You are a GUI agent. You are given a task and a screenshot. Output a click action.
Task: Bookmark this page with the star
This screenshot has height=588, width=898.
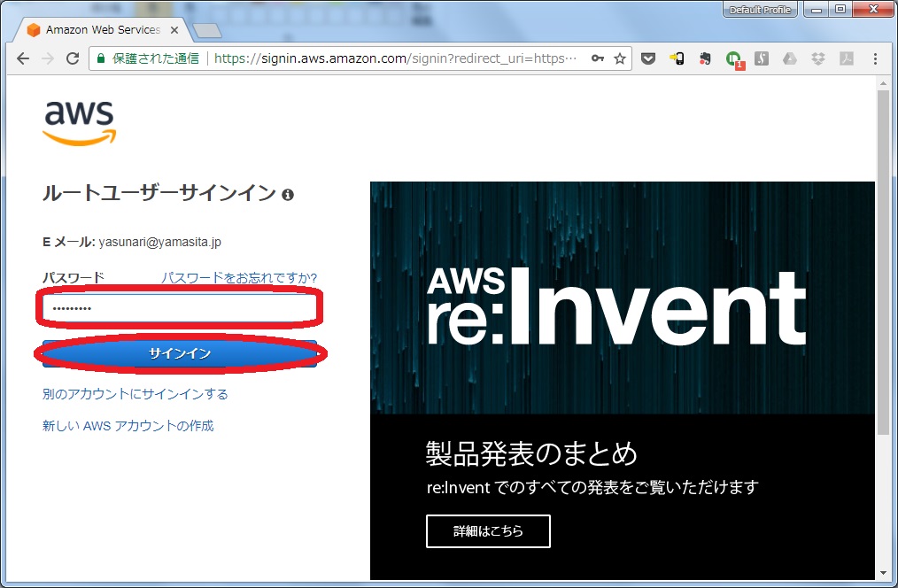coord(620,58)
